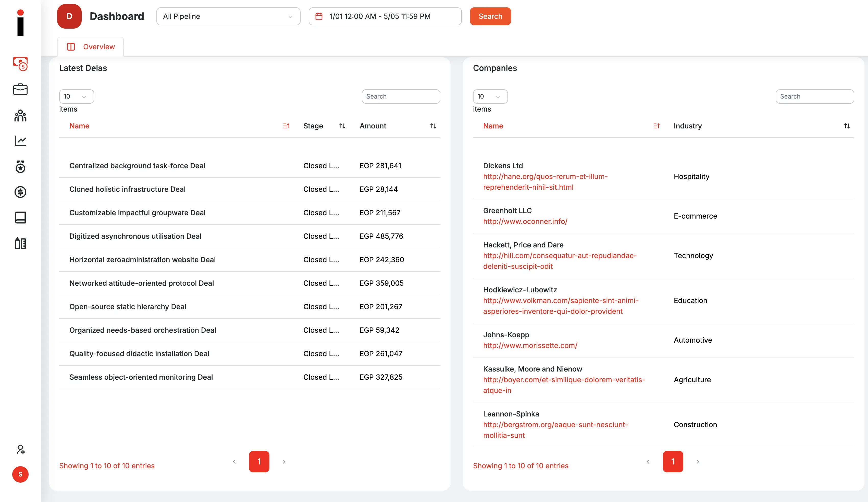
Task: Sort Companies by Name column icon
Action: click(x=656, y=126)
